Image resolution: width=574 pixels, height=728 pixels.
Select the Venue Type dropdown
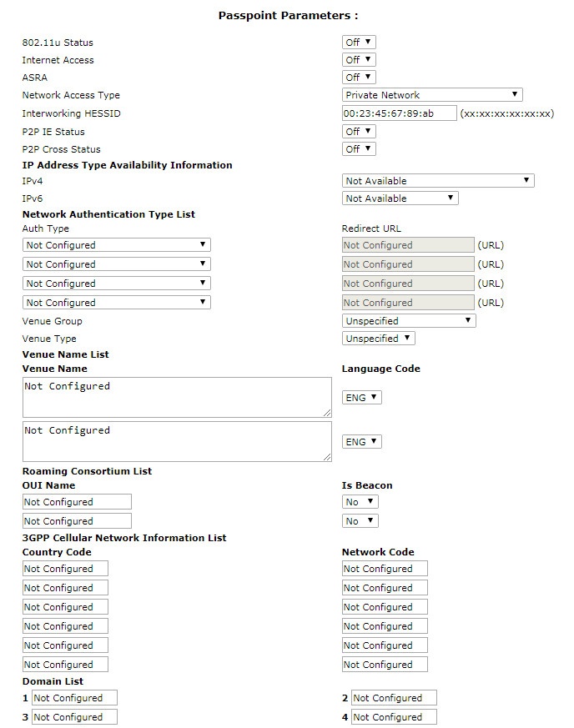(379, 339)
